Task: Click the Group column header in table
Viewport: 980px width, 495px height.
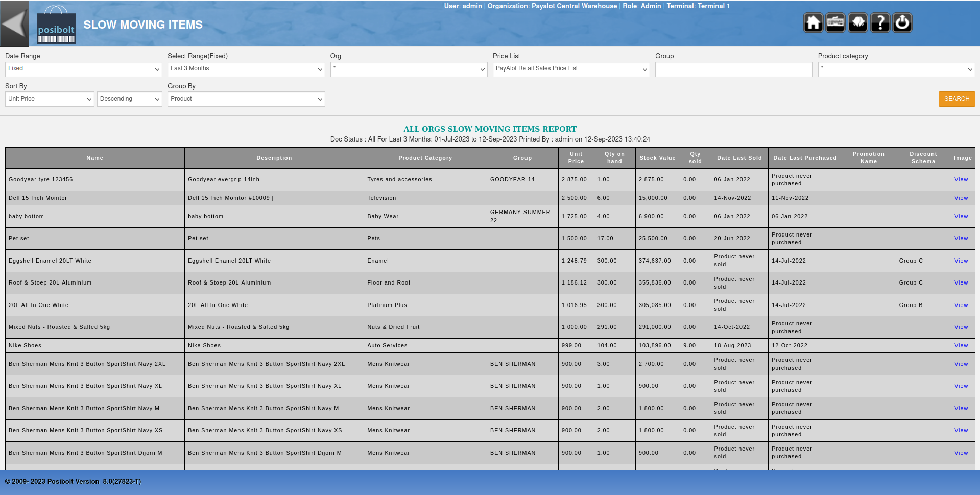Action: pyautogui.click(x=522, y=158)
